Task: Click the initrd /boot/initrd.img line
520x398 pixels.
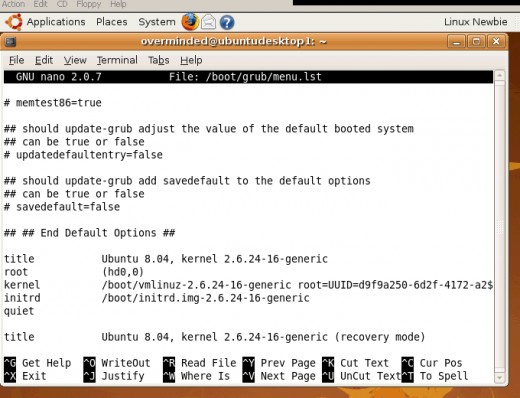Action: [x=157, y=298]
